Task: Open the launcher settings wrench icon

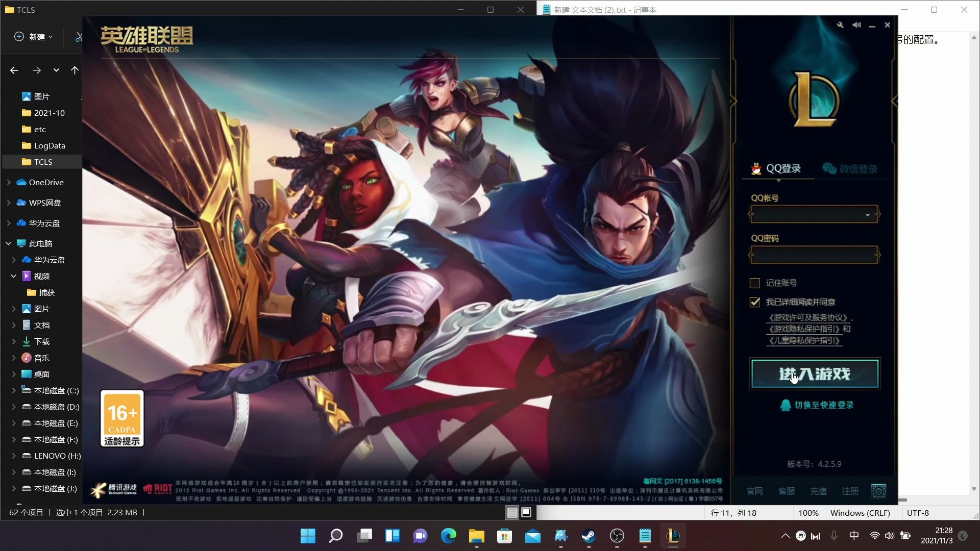Action: pyautogui.click(x=840, y=24)
